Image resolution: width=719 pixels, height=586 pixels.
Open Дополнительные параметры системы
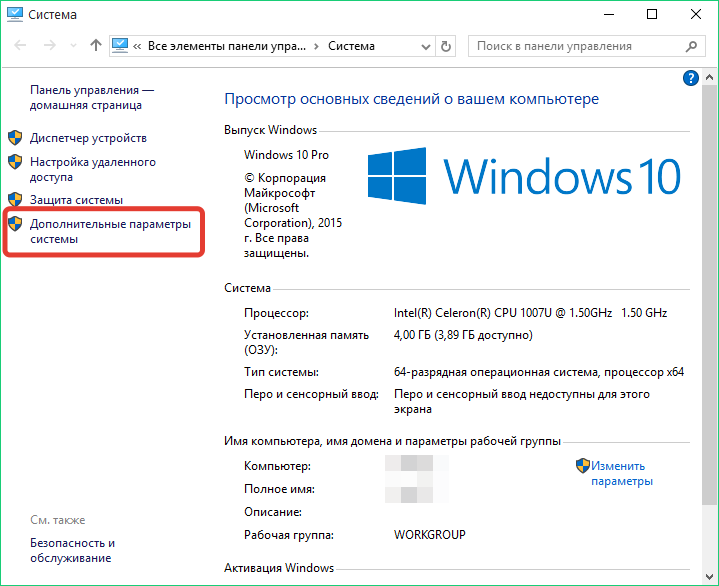[111, 232]
